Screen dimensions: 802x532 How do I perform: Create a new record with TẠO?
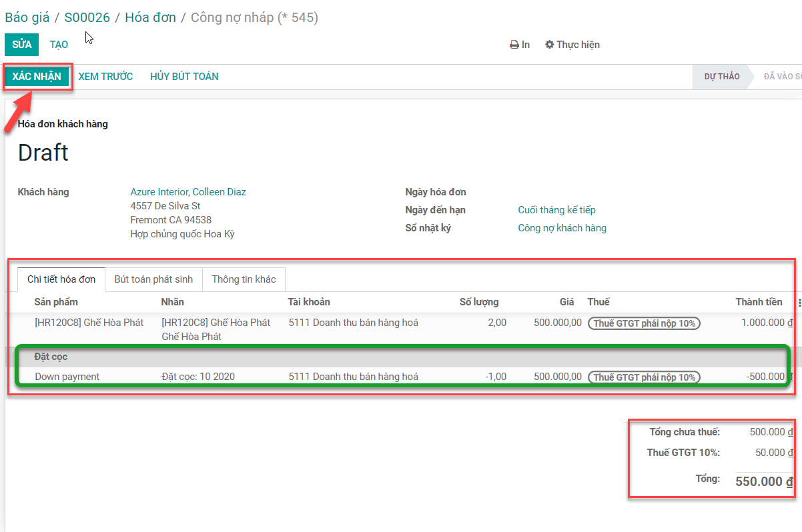coord(59,45)
